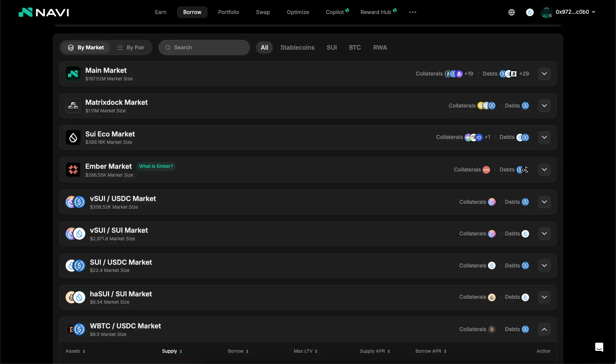Open the chat support icon
Image resolution: width=616 pixels, height=364 pixels.
(599, 347)
